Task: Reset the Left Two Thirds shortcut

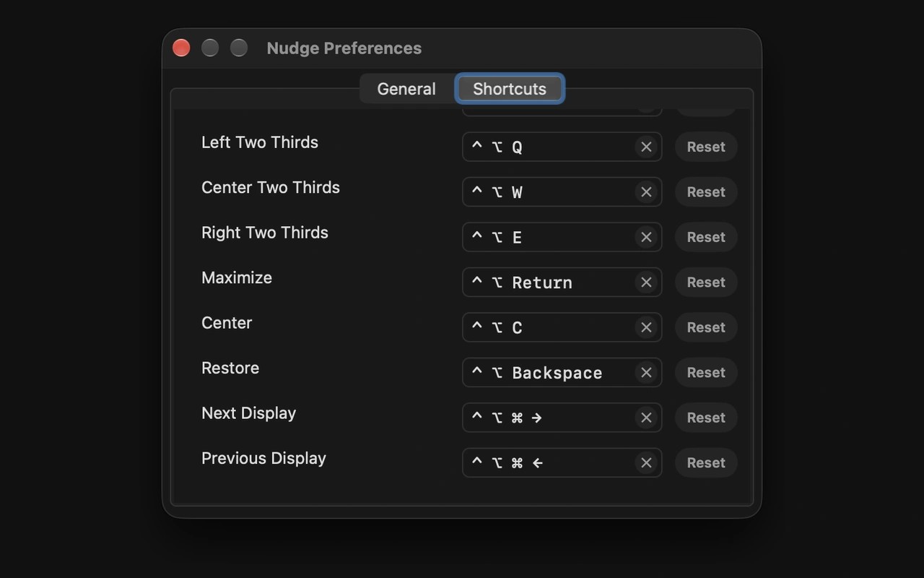Action: click(x=706, y=147)
